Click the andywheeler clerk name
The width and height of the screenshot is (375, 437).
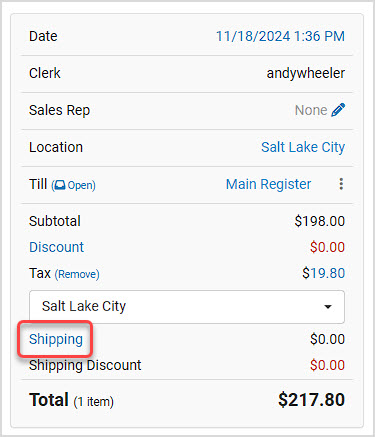[306, 73]
